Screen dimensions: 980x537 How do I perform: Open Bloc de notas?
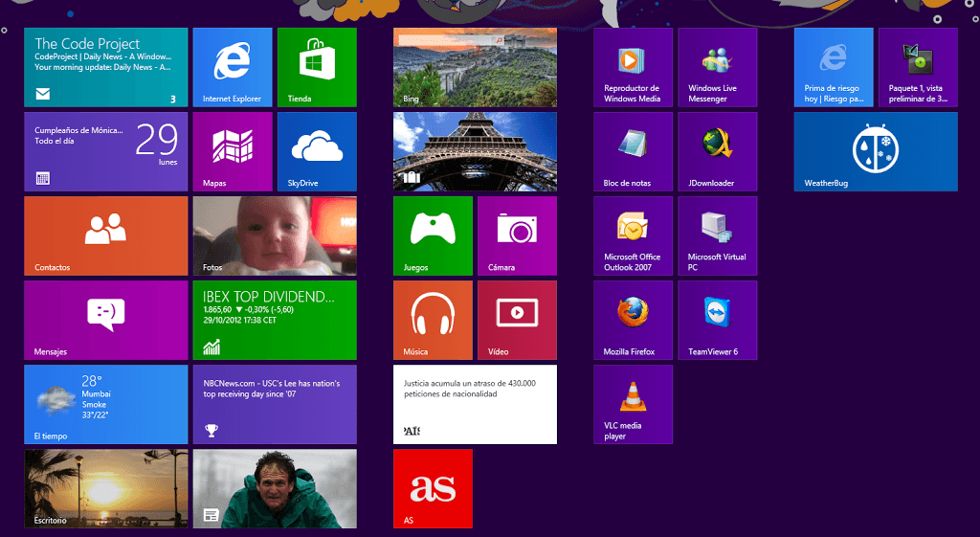pyautogui.click(x=634, y=152)
